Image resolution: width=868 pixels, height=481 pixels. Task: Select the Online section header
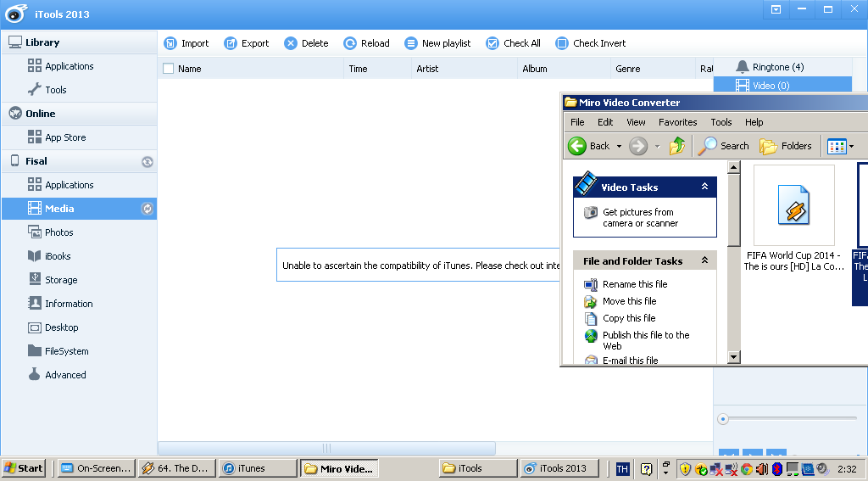point(79,114)
